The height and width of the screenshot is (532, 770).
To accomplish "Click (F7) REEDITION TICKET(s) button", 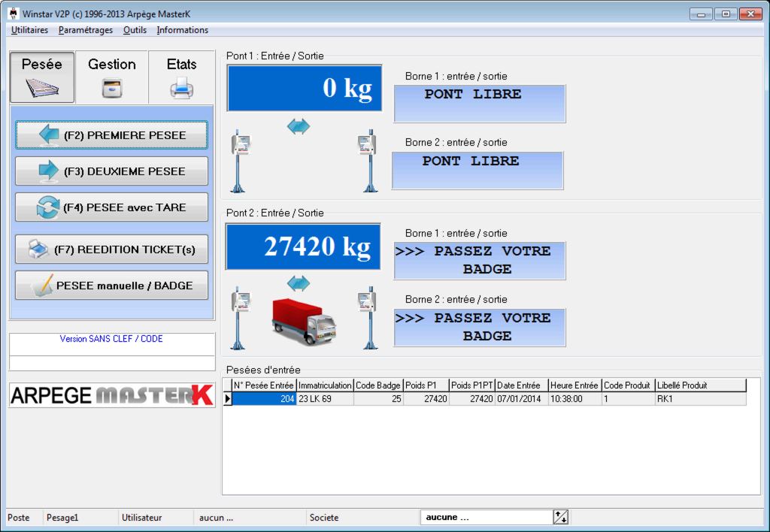I will pyautogui.click(x=111, y=249).
